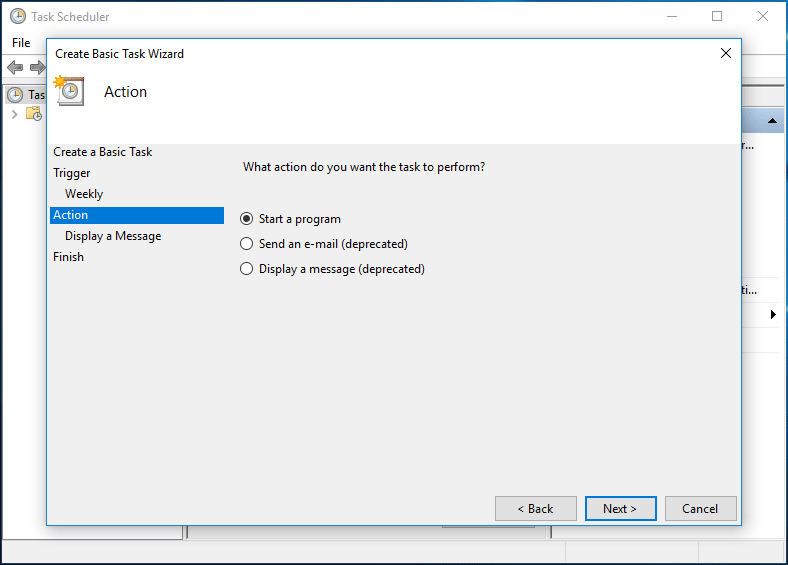Expand the library folder tree chevron
Image resolution: width=788 pixels, height=565 pixels.
15,114
